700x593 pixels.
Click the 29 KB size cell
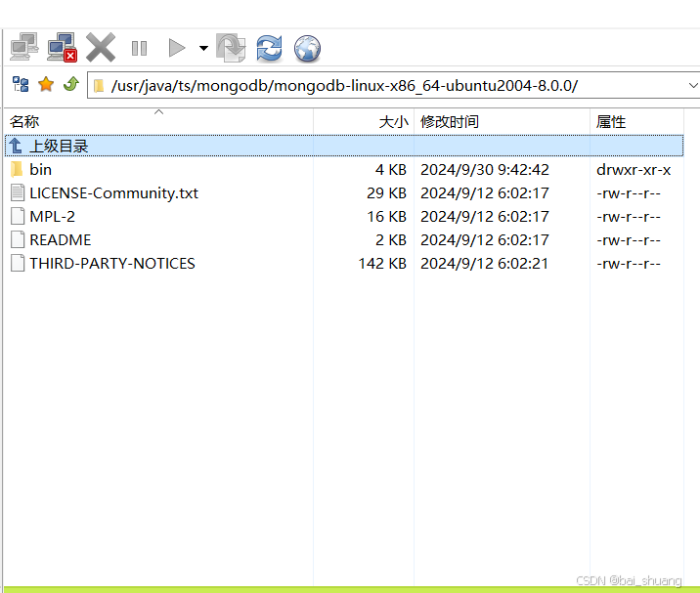click(x=386, y=193)
